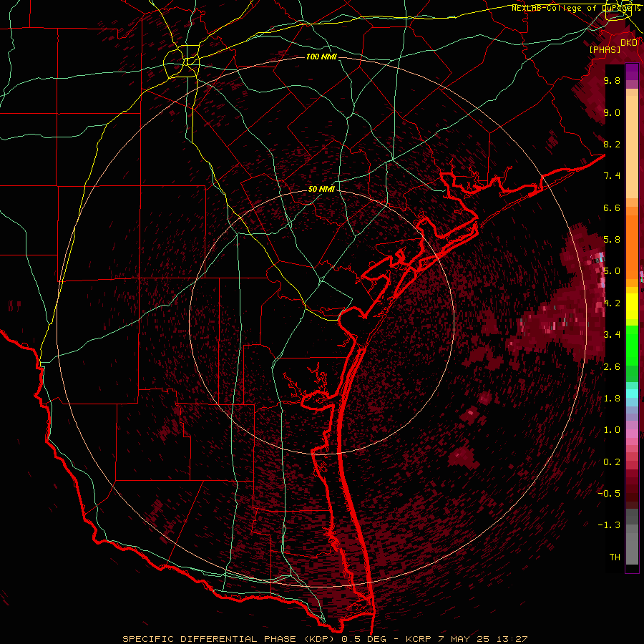This screenshot has height=644, width=644.
Task: Click the 6.6 value on the color scale
Action: point(612,208)
